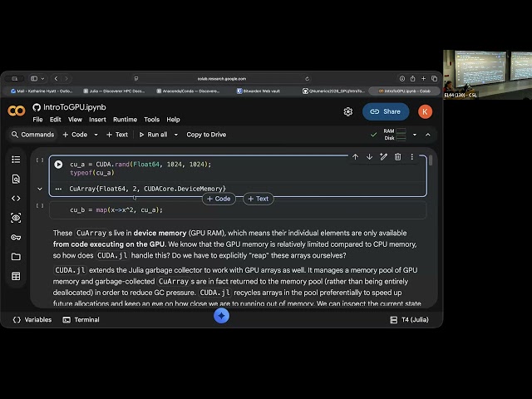Viewport: 532px width, 399px height.
Task: Open the Insert menu
Action: pos(97,120)
